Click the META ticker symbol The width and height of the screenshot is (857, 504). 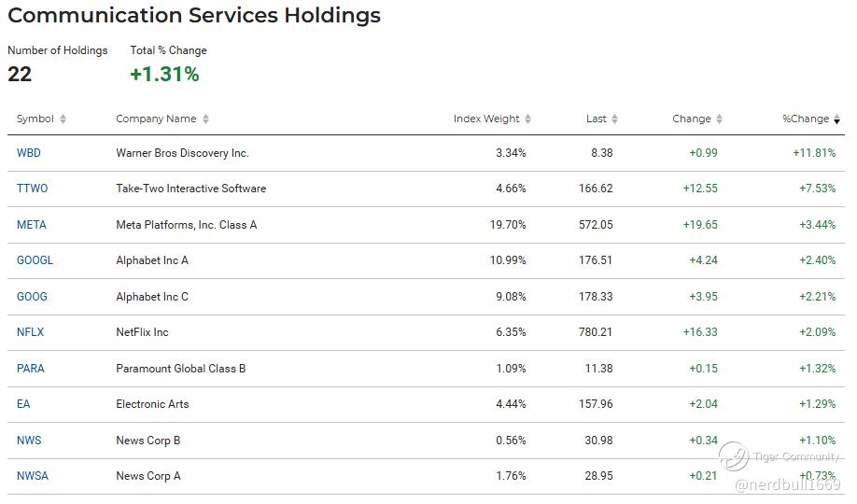tap(32, 225)
